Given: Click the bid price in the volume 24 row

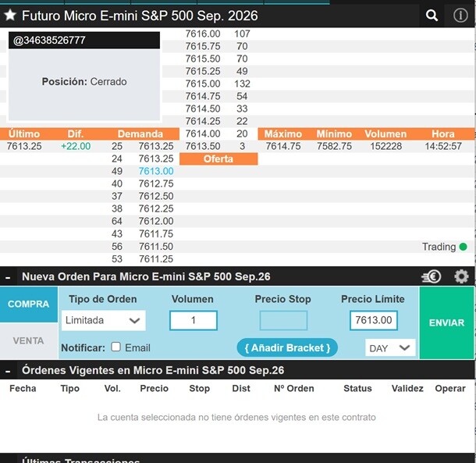Looking at the screenshot, I should (156, 158).
